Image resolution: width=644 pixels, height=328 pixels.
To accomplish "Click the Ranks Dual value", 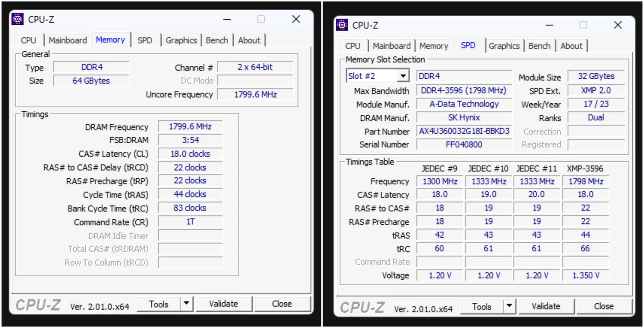I will 596,117.
